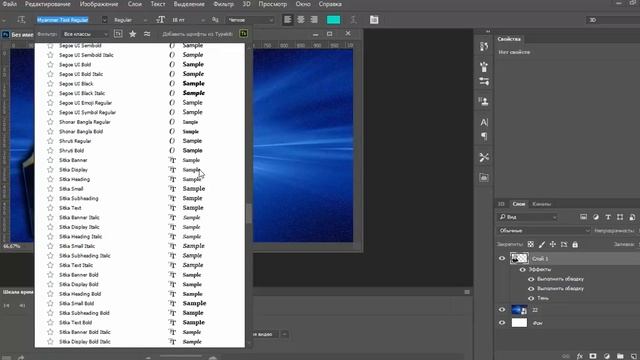
Task: Toggle text orientation icon in options bar
Action: pos(21,20)
